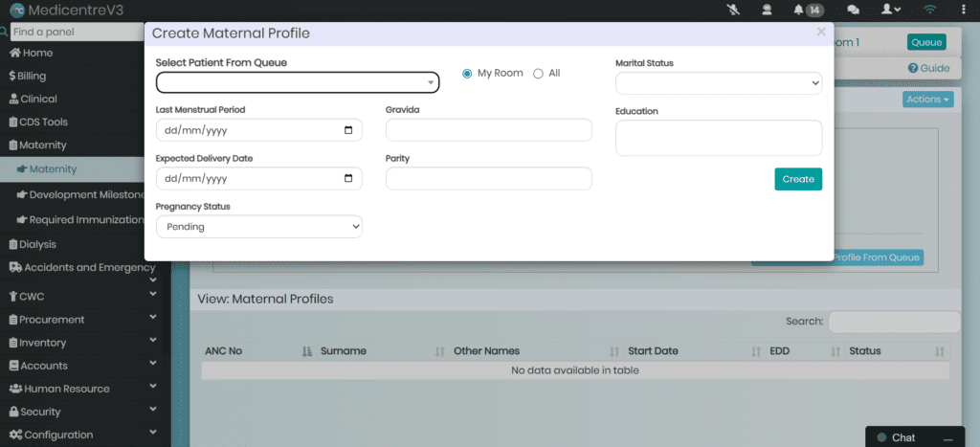Open the Select Patient From Queue dropdown
Screen dimensions: 980x447
click(x=298, y=82)
